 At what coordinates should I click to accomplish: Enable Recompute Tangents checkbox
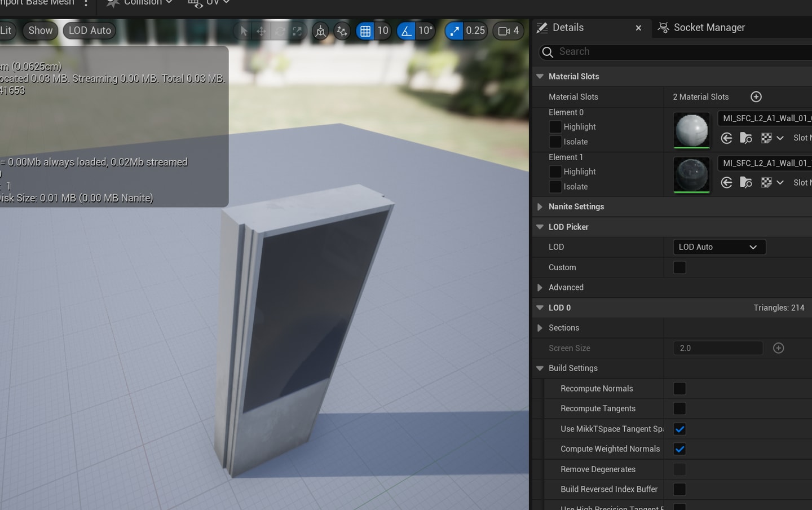point(679,408)
